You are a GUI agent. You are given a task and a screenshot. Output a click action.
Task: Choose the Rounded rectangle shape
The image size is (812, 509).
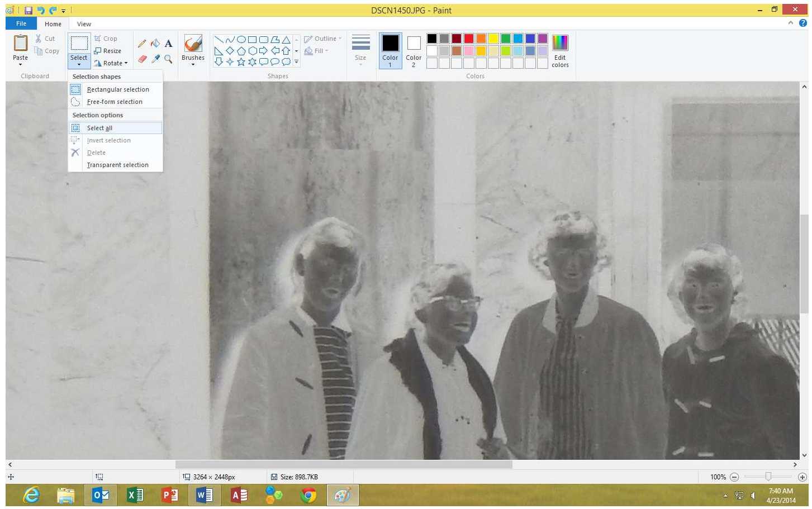click(x=263, y=40)
